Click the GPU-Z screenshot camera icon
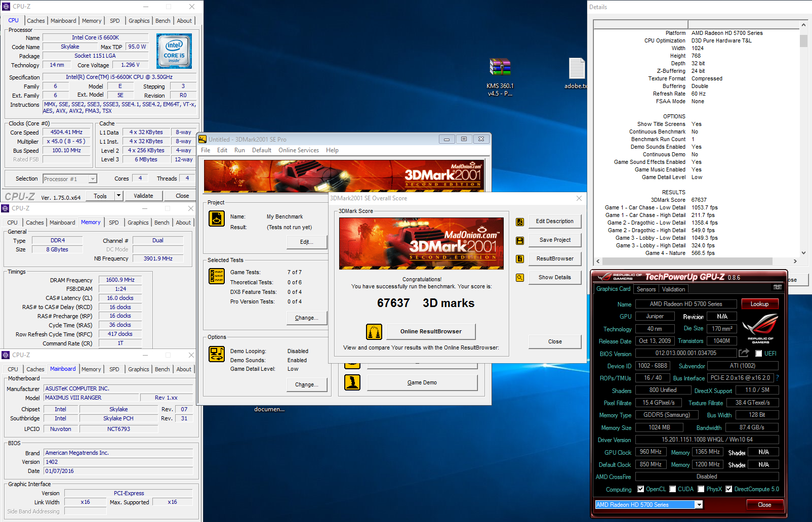Image resolution: width=812 pixels, height=522 pixels. point(778,287)
